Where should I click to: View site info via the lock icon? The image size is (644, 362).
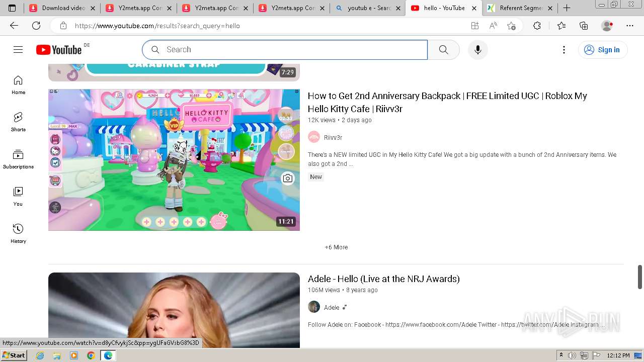63,26
